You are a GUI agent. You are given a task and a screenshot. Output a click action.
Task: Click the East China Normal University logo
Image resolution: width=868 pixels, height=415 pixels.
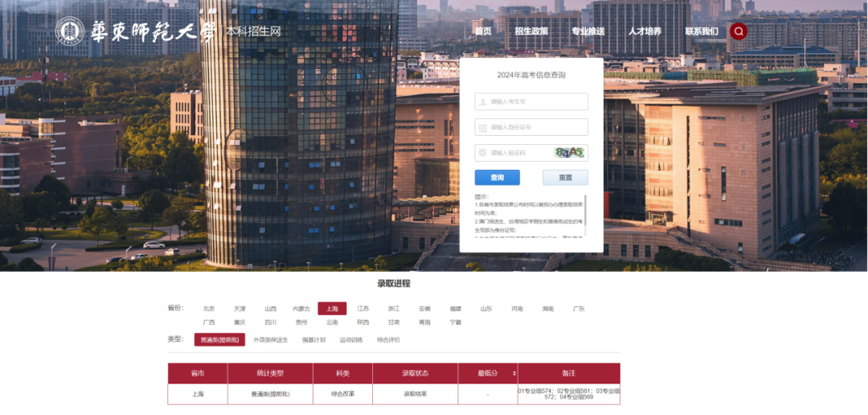[135, 31]
